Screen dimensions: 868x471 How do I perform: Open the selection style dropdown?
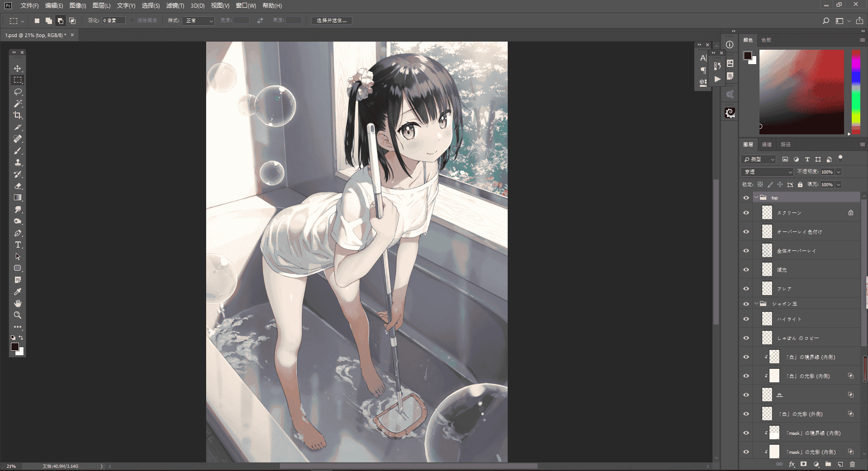198,21
